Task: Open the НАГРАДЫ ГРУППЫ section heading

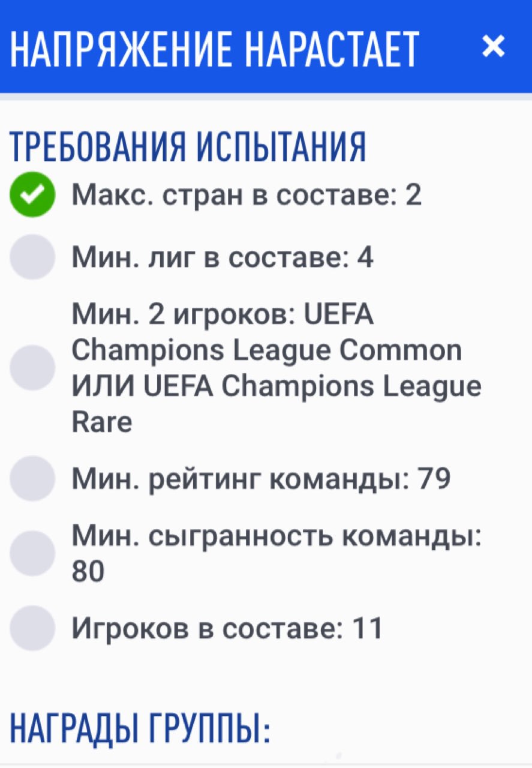Action: pos(140,728)
